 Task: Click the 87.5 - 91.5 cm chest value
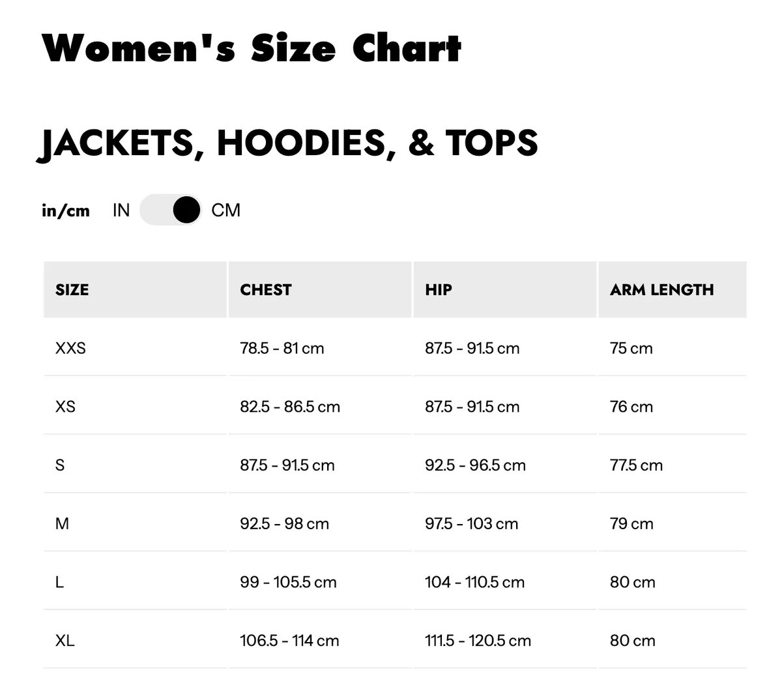[x=287, y=465]
